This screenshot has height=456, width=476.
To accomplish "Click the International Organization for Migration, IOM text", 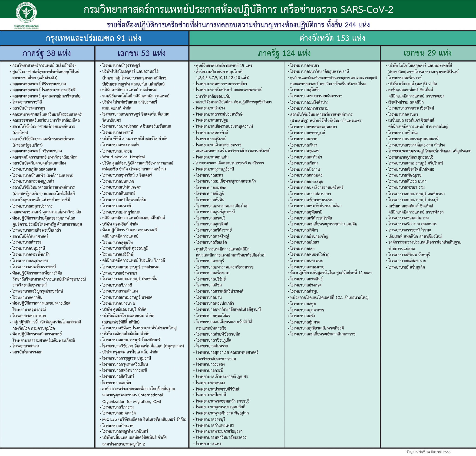I will (132, 402).
